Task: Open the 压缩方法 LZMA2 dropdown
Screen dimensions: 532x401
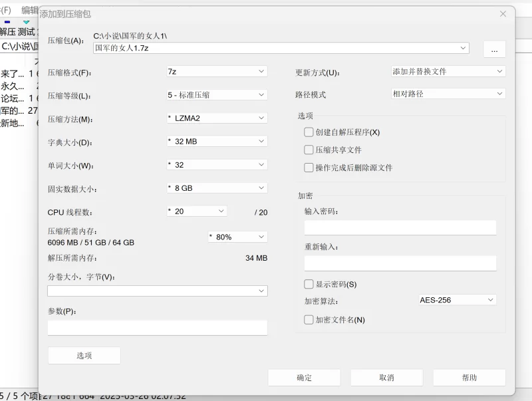Action: pos(217,118)
